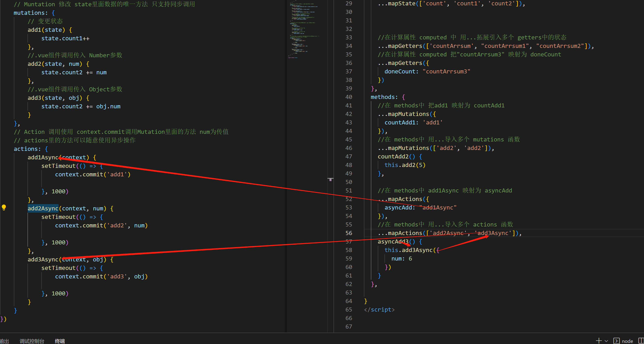The height and width of the screenshot is (344, 644).
Task: Click the node terminal prompt icon
Action: click(616, 341)
